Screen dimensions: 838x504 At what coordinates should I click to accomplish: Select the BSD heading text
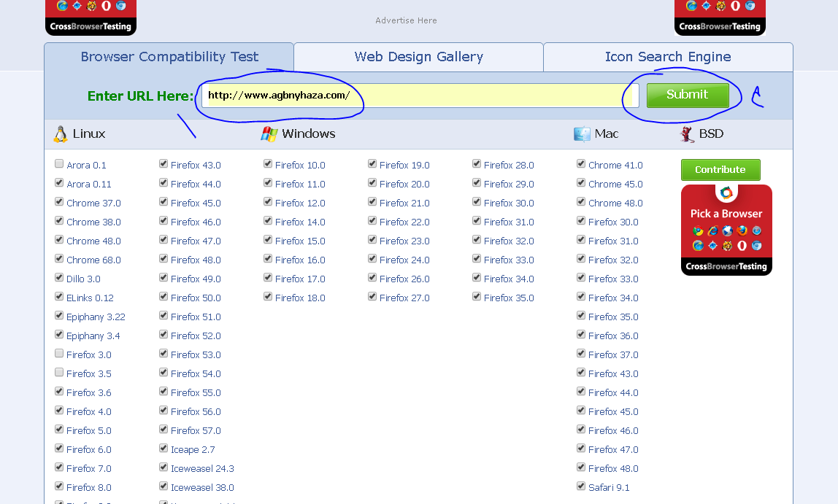[711, 133]
